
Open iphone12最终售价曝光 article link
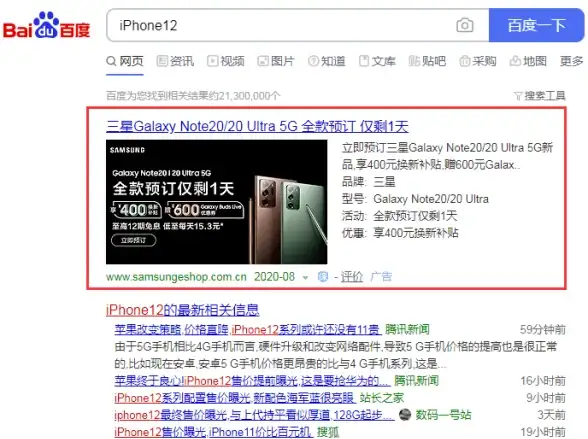255,415
